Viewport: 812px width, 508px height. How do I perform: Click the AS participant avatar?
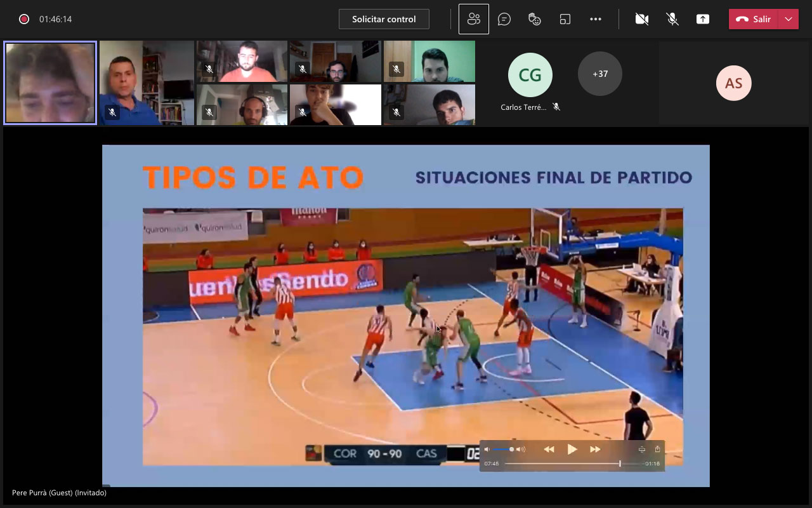[x=734, y=83]
